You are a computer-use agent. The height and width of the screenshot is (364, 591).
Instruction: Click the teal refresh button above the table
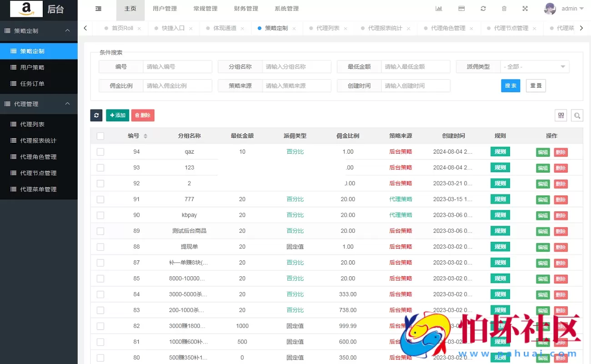(96, 115)
